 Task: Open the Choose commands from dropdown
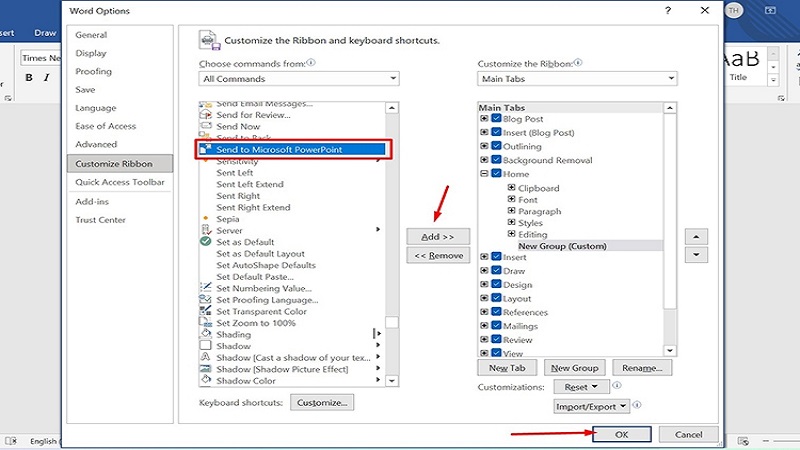(x=298, y=79)
